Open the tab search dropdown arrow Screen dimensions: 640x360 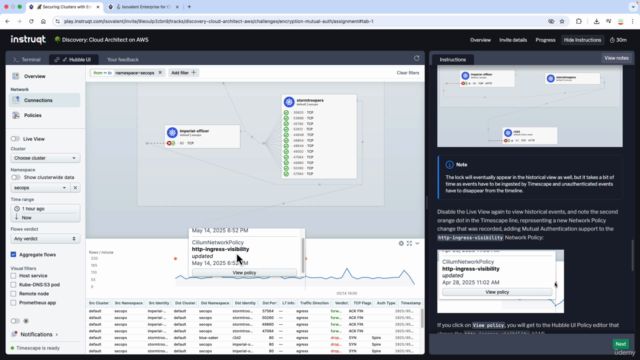(x=633, y=7)
